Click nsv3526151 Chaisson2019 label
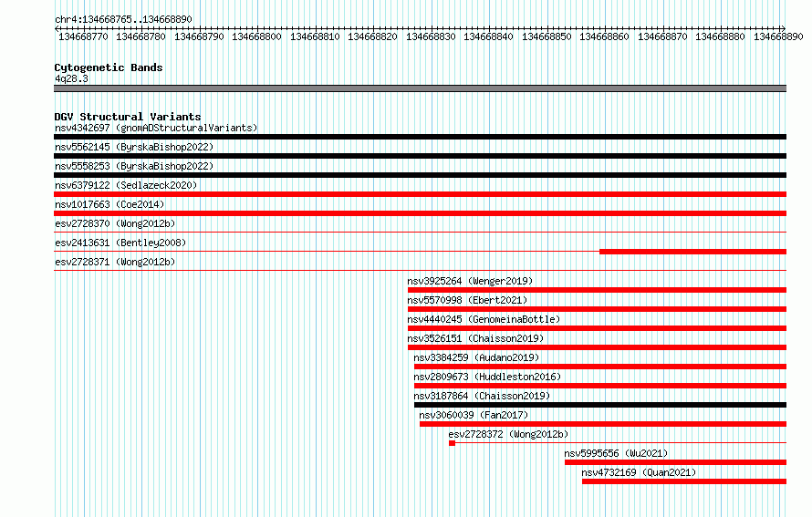This screenshot has height=517, width=812. (475, 338)
